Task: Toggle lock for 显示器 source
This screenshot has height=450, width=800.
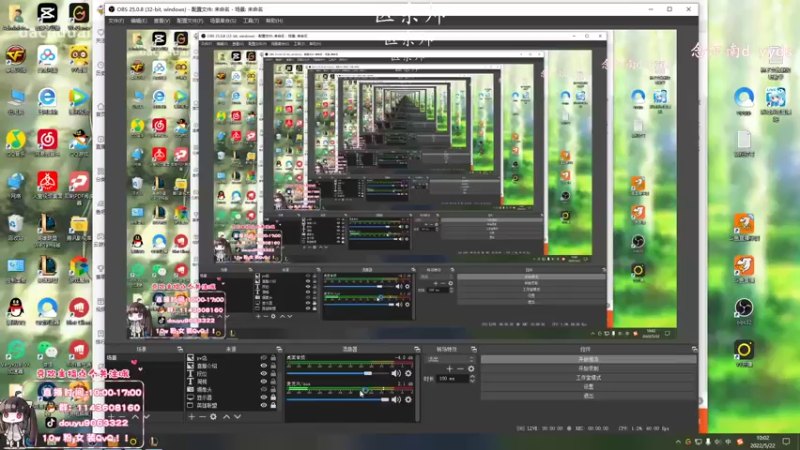Action: pos(273,397)
